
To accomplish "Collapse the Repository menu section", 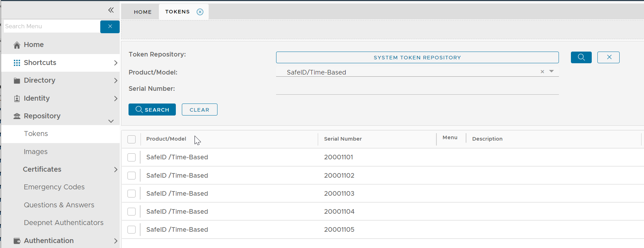I will coord(111,121).
